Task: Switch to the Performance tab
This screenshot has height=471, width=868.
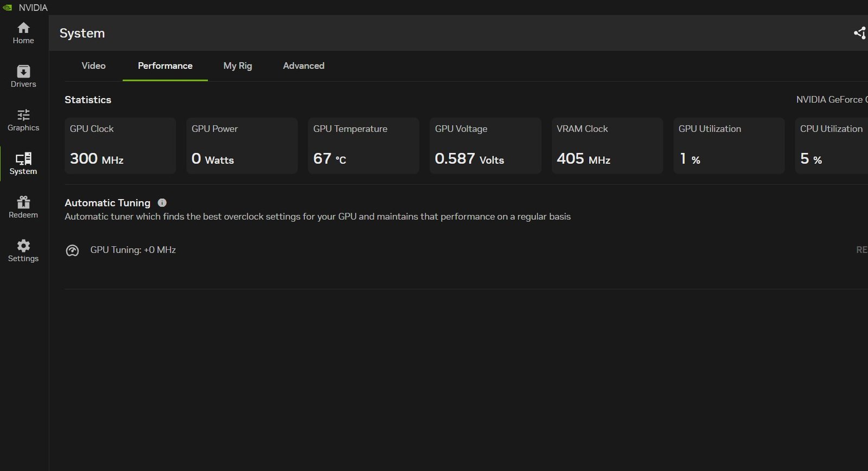Action: click(x=165, y=66)
